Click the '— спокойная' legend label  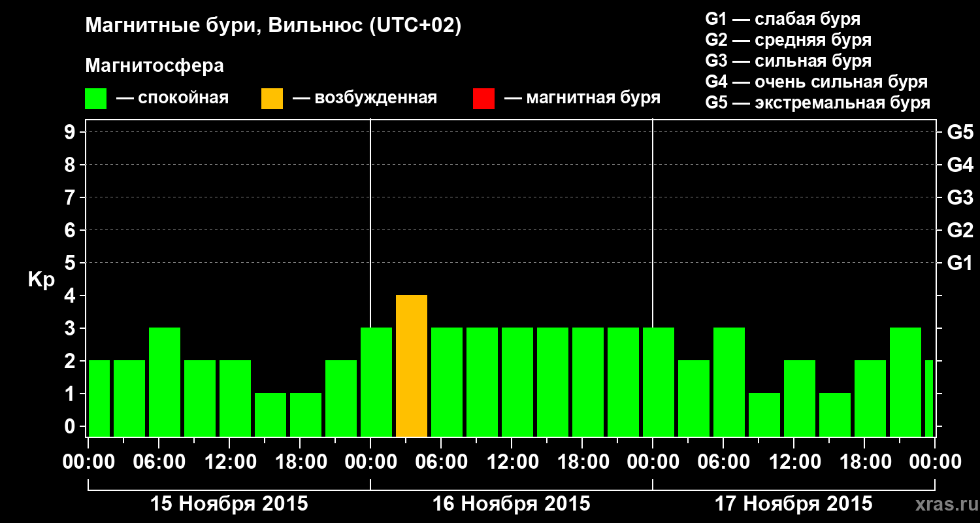click(x=172, y=98)
